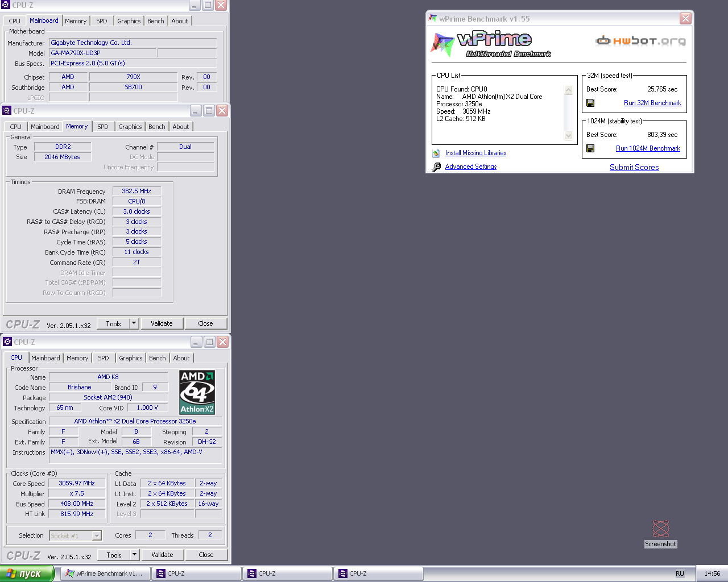Open SPD tab in CPU window
Screen dimensions: 728x582
click(x=104, y=358)
